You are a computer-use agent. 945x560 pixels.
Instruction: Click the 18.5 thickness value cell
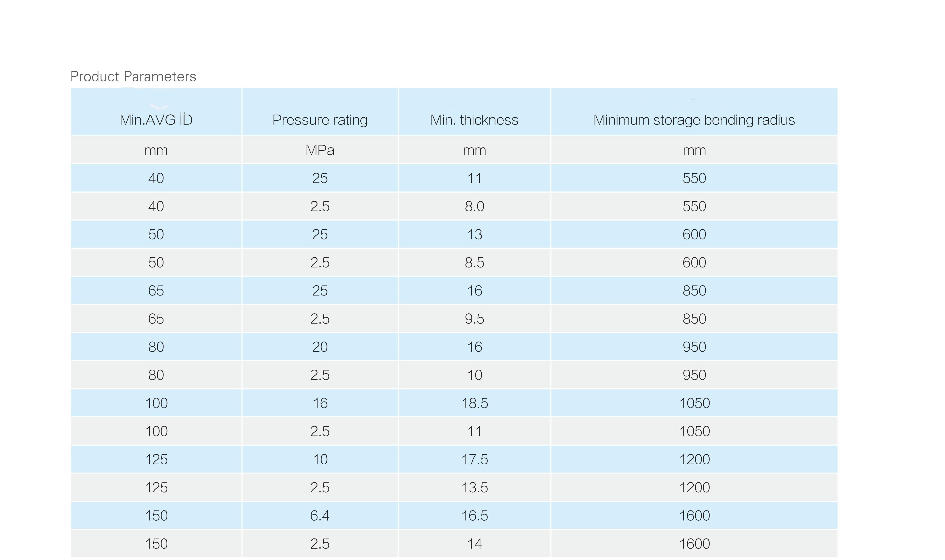(474, 403)
